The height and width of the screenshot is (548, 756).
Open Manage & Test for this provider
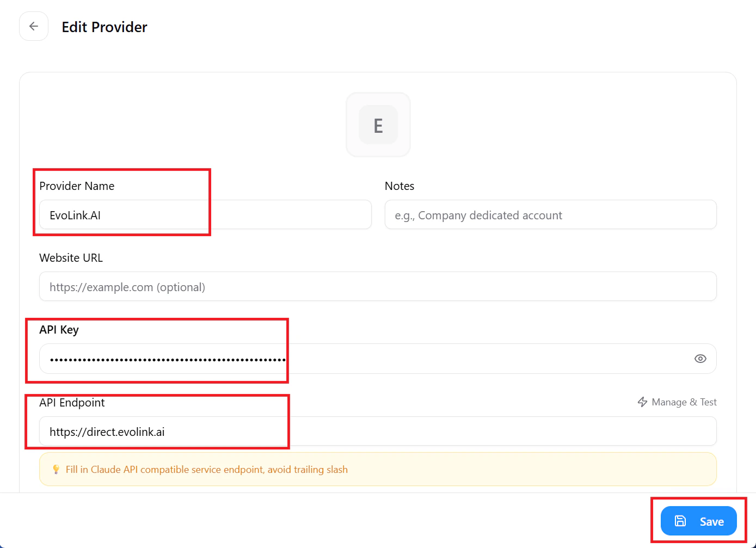coord(684,402)
